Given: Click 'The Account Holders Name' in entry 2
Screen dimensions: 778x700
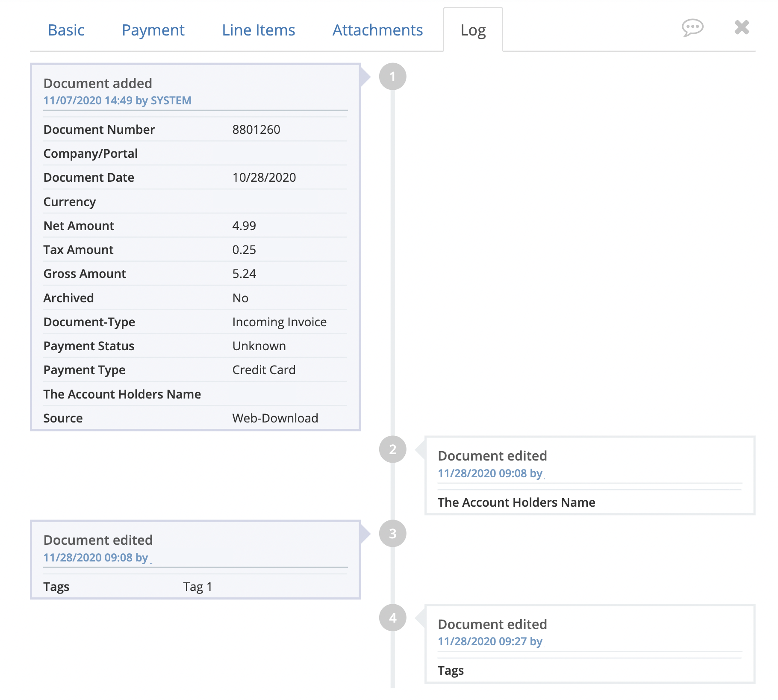Looking at the screenshot, I should coord(516,502).
